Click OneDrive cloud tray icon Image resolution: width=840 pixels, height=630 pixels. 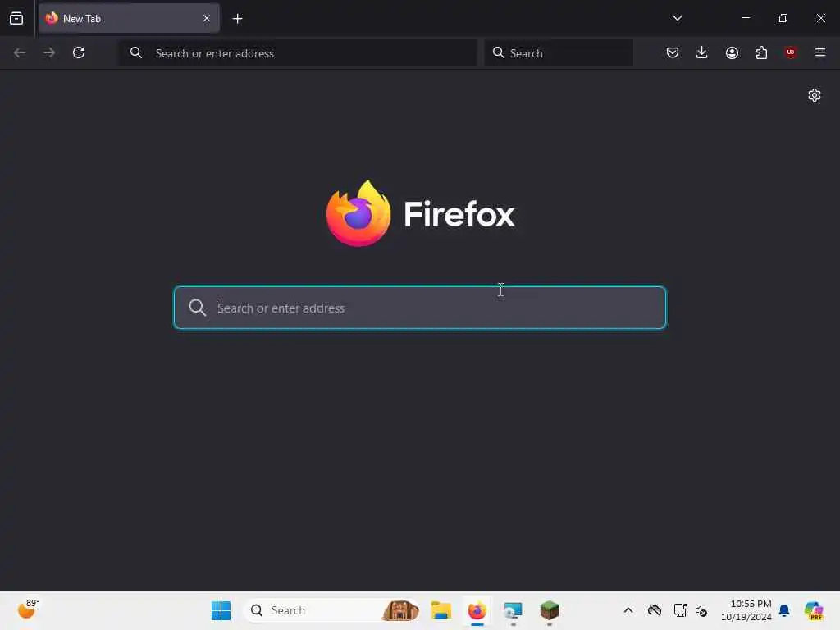(654, 610)
